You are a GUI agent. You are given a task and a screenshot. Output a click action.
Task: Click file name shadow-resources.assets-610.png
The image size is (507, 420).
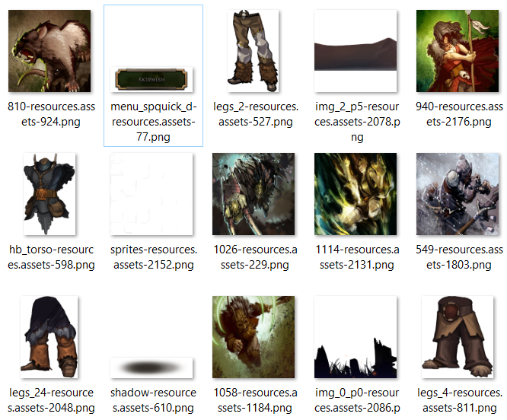(153, 400)
